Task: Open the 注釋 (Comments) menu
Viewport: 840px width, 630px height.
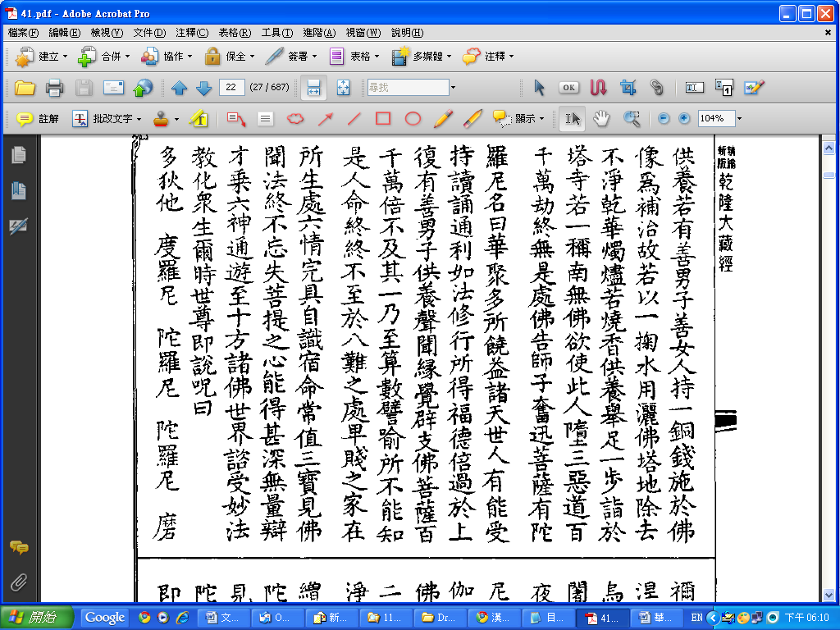Action: [192, 33]
